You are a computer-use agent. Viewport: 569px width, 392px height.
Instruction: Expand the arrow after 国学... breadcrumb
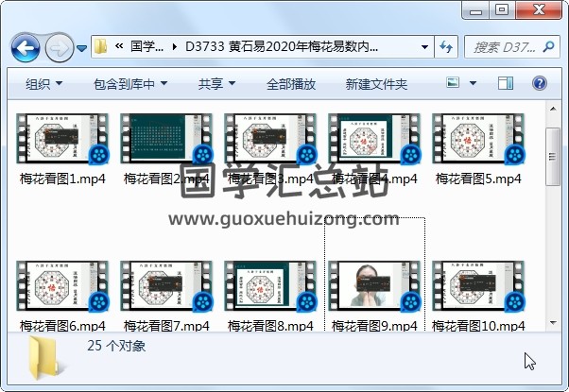pyautogui.click(x=175, y=47)
